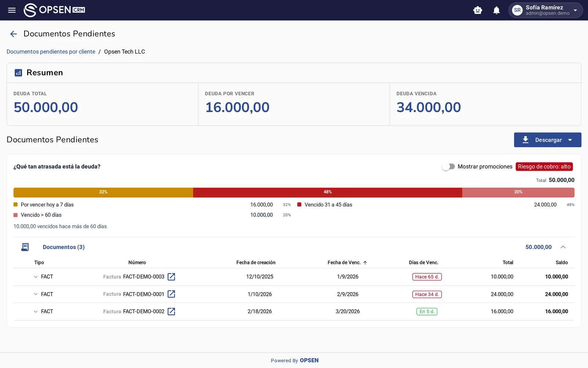Click the Deuda por vencer value 16.000,00
This screenshot has height=368, width=588.
tap(237, 107)
